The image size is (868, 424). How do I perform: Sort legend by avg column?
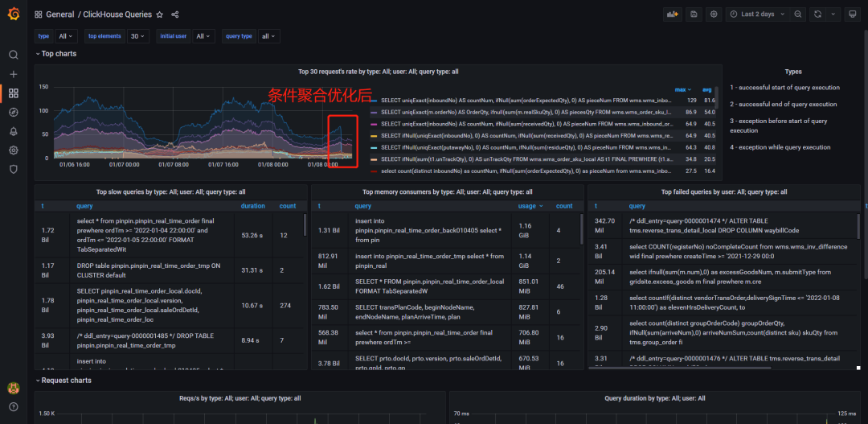(x=707, y=89)
